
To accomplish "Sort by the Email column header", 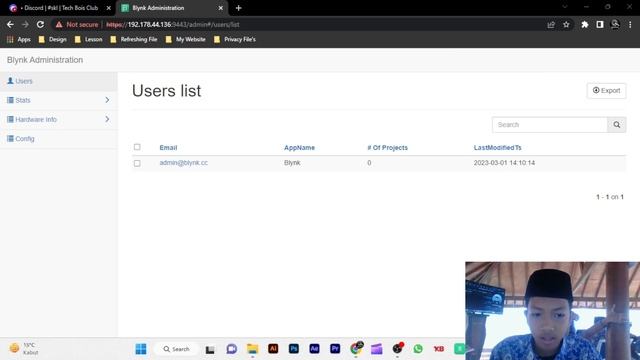I will click(168, 148).
